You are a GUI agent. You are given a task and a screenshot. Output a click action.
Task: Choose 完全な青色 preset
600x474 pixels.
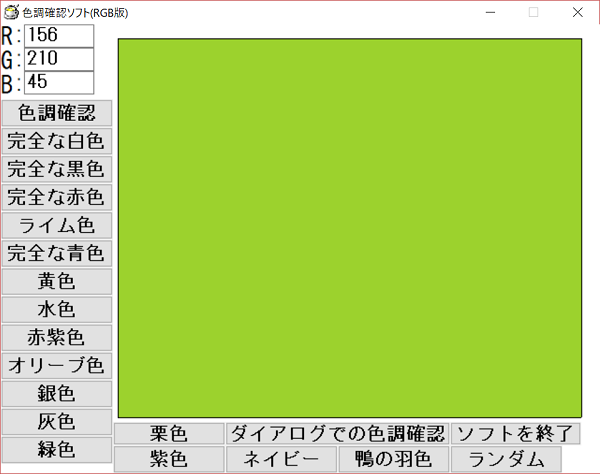tap(57, 253)
